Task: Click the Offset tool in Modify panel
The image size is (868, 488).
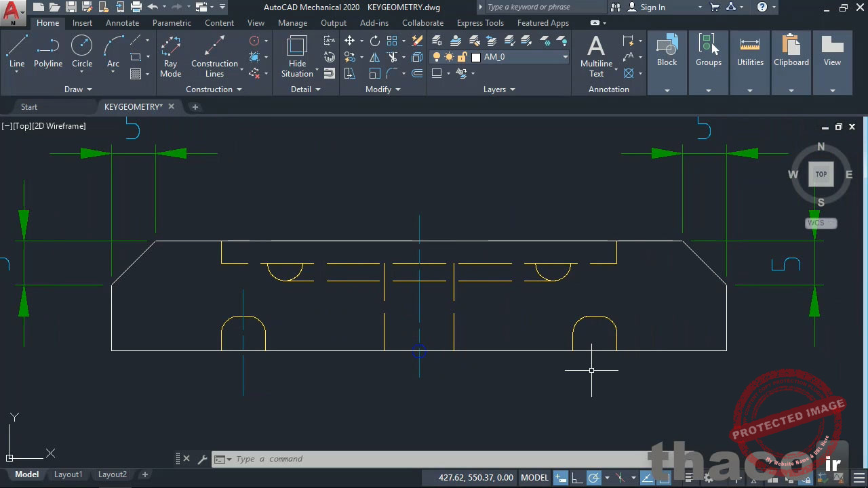Action: coord(417,73)
